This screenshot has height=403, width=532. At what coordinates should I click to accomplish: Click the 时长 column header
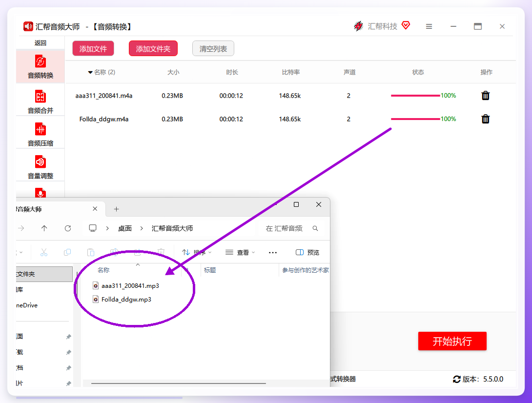(232, 72)
